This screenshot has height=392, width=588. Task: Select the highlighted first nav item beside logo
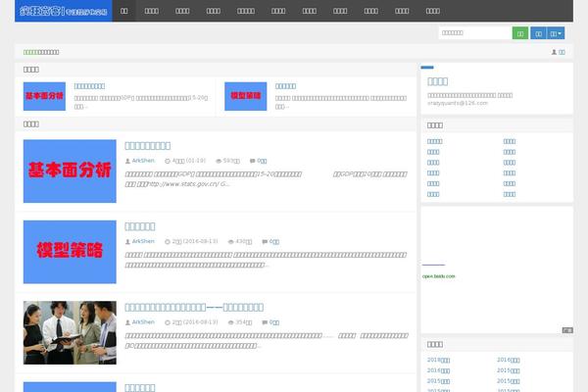(124, 11)
